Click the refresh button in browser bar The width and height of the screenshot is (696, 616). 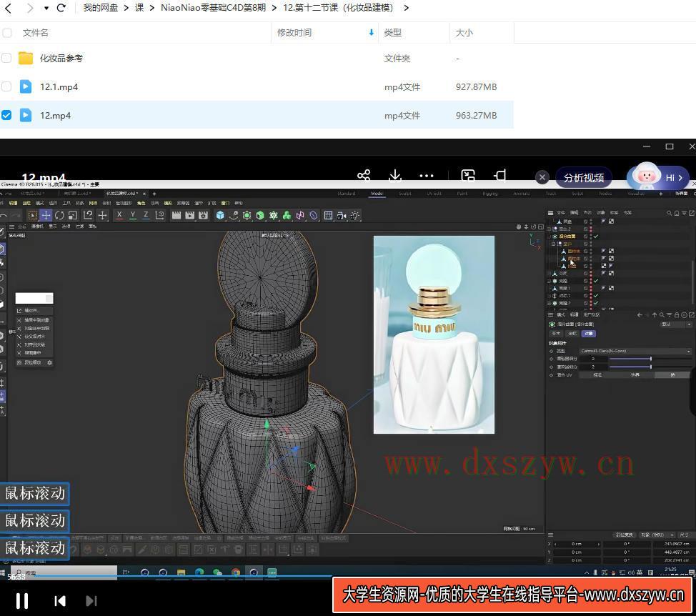tap(61, 8)
